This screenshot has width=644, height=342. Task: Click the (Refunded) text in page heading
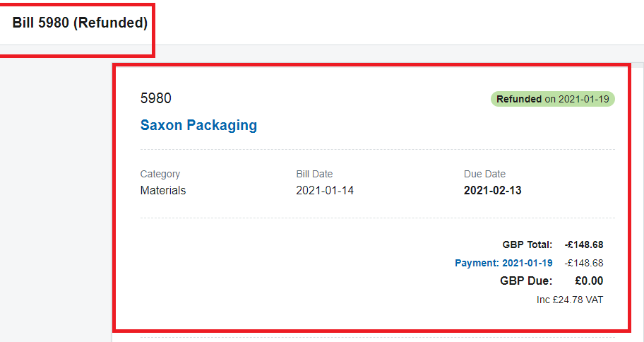click(x=110, y=23)
